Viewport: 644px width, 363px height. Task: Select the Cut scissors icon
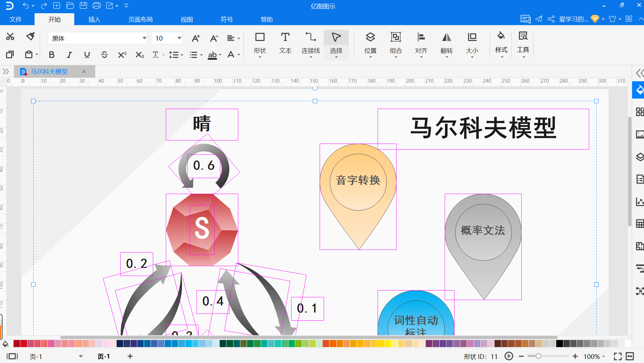tap(10, 37)
